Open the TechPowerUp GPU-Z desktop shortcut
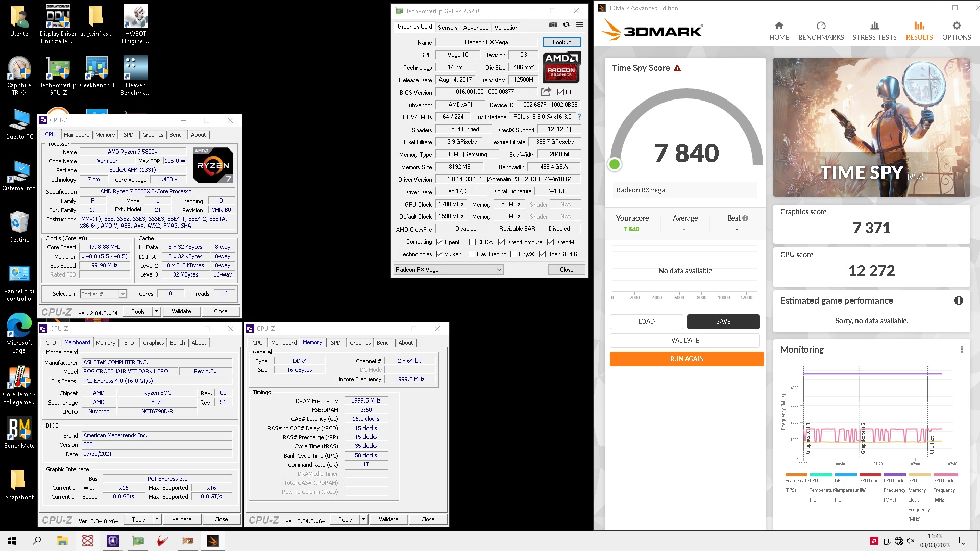Viewport: 980px width, 551px height. [x=58, y=76]
